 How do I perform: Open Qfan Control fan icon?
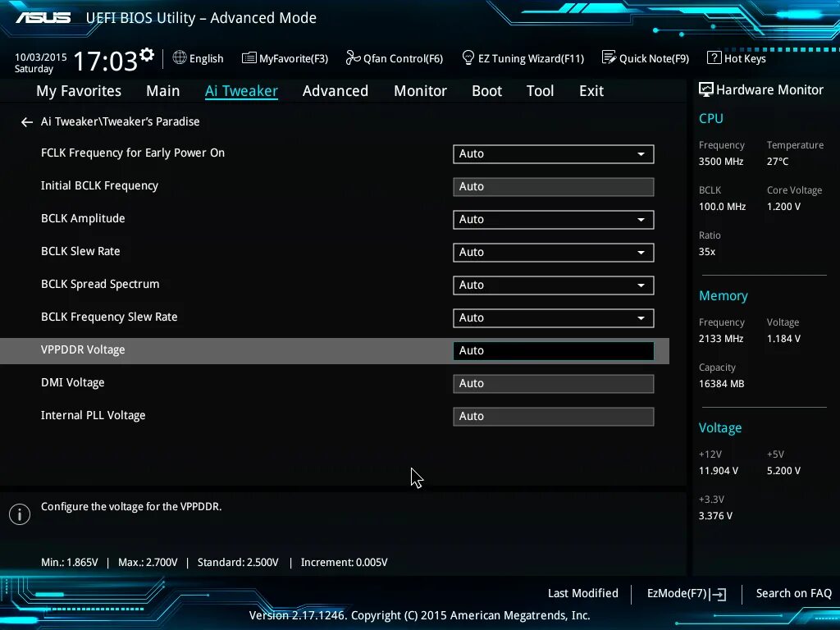(353, 57)
